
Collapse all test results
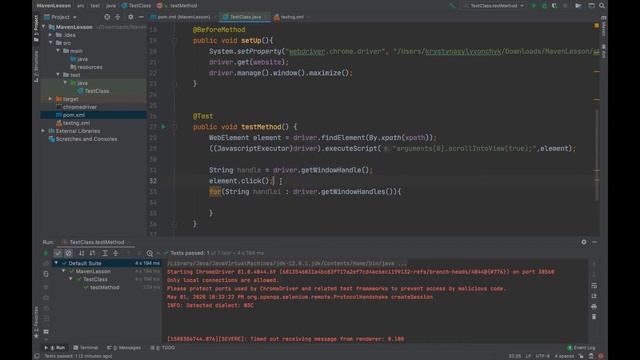[x=116, y=253]
